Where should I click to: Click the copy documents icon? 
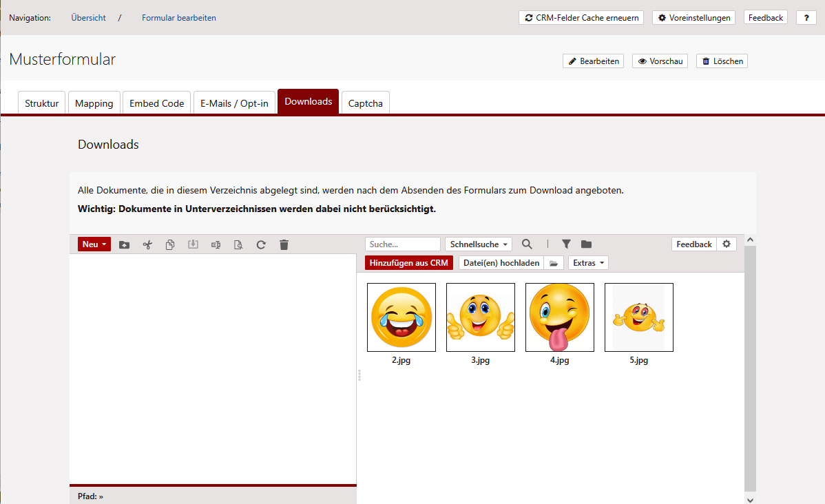point(170,244)
